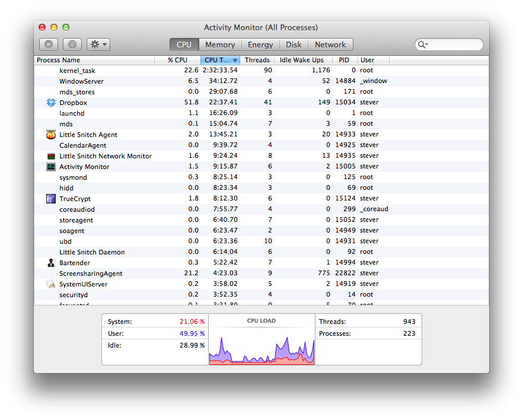Viewport: 523px width, 420px height.
Task: Click the window title Activity Monitor
Action: 261,27
